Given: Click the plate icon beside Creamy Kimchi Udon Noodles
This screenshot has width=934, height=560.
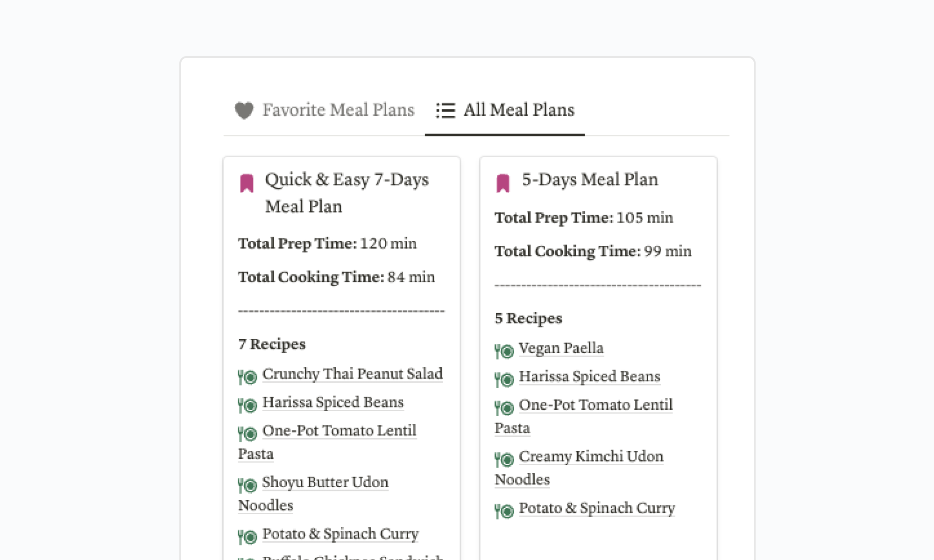Looking at the screenshot, I should (x=504, y=459).
